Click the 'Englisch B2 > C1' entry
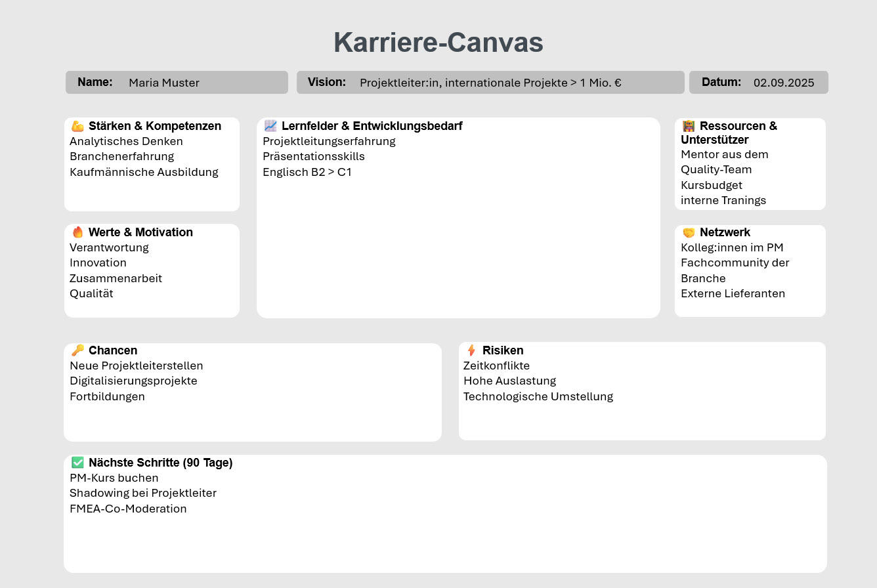Image resolution: width=877 pixels, height=588 pixels. point(307,173)
